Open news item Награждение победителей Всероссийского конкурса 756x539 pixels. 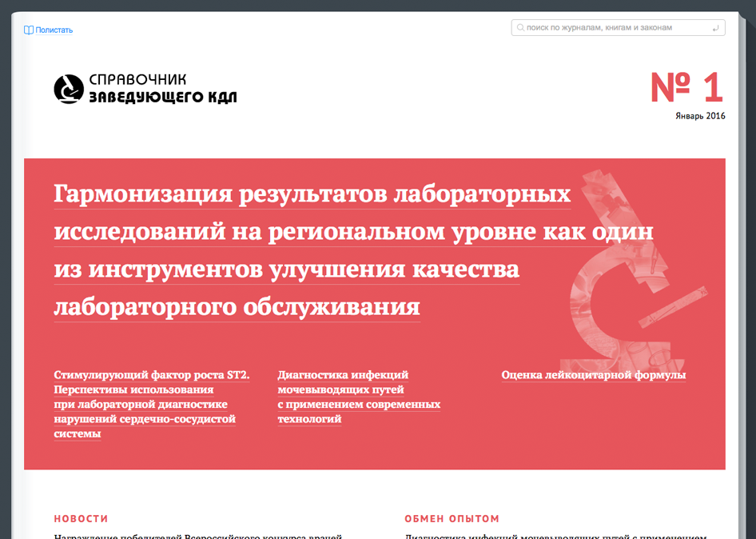coord(198,536)
